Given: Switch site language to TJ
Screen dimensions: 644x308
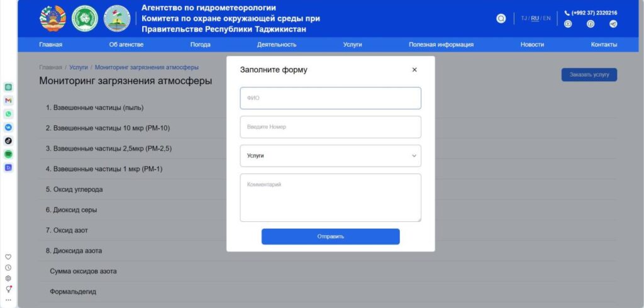Looking at the screenshot, I should pyautogui.click(x=524, y=18).
